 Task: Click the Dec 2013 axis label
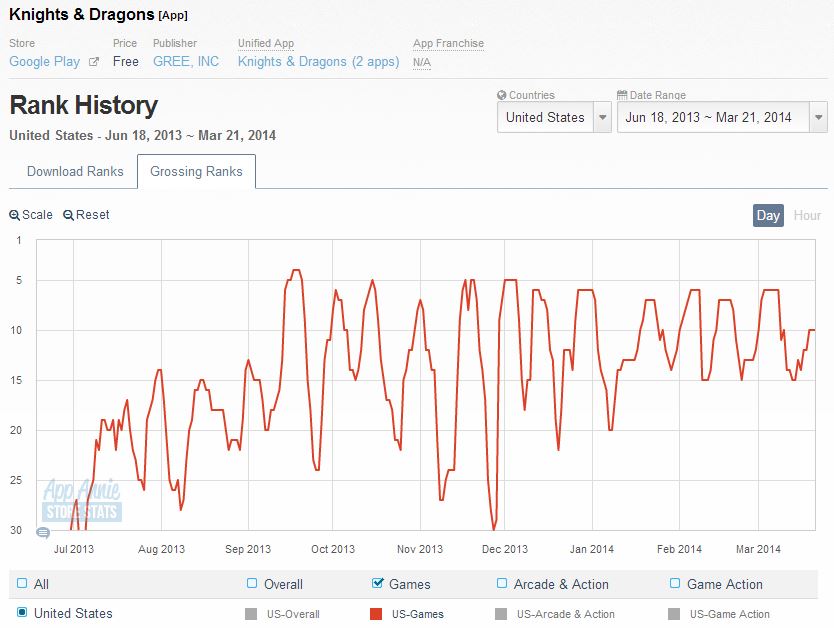505,549
